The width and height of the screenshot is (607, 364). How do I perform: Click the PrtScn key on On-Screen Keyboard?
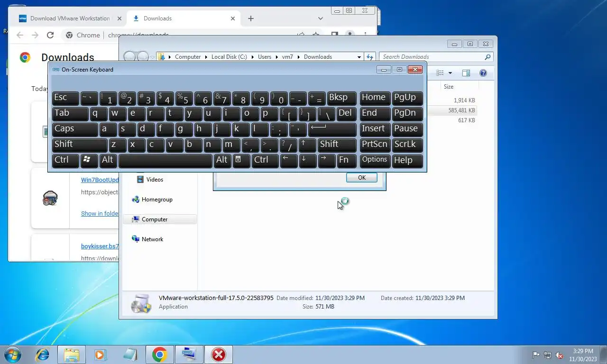coord(375,145)
